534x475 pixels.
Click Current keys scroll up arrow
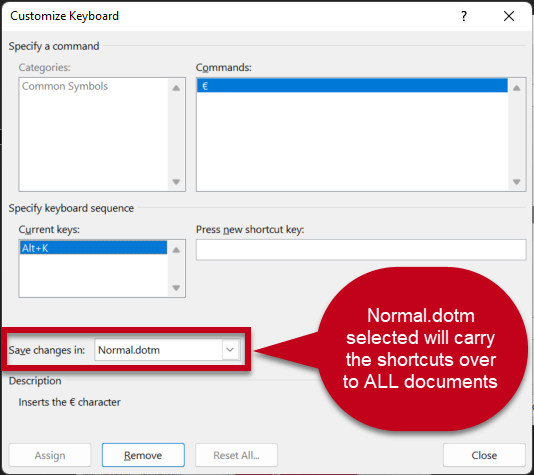point(176,250)
